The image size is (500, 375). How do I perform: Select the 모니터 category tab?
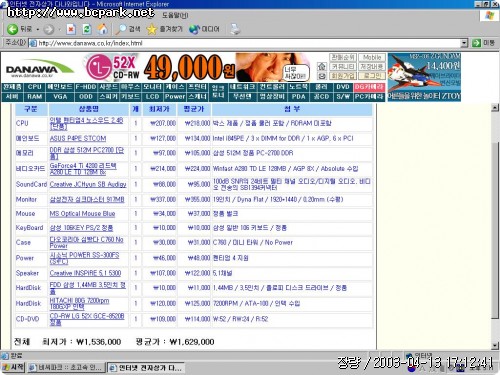[x=152, y=87]
